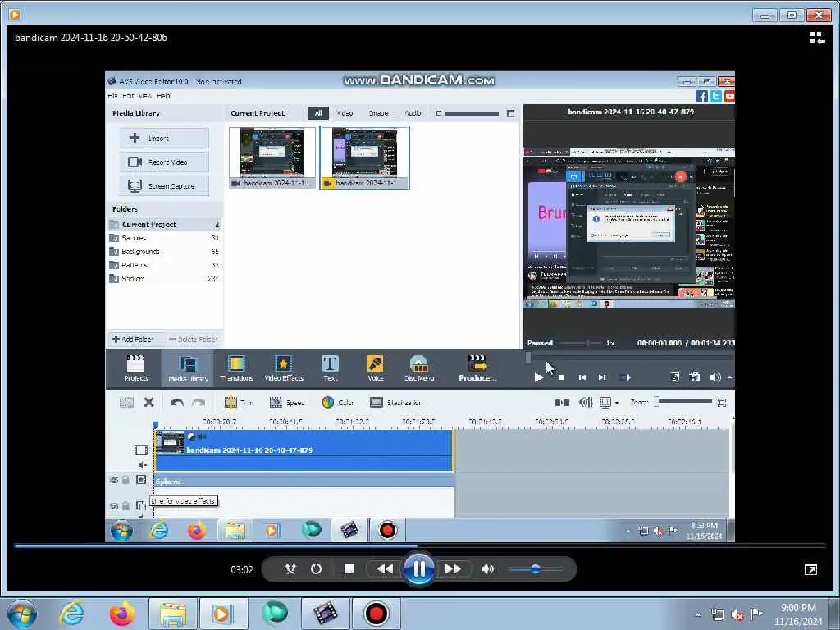Toggle repeat in the media player
The image size is (840, 630).
click(316, 569)
